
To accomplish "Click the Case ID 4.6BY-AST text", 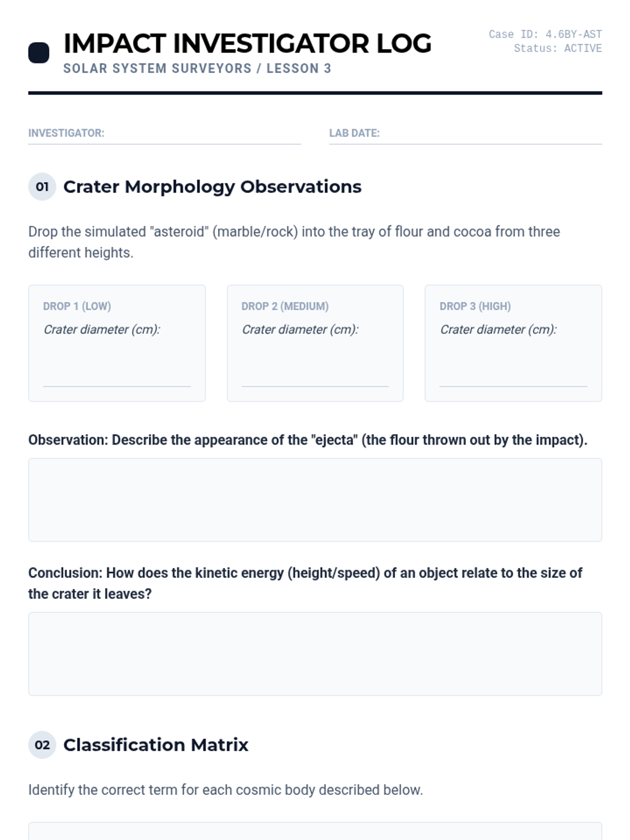I will pos(545,35).
